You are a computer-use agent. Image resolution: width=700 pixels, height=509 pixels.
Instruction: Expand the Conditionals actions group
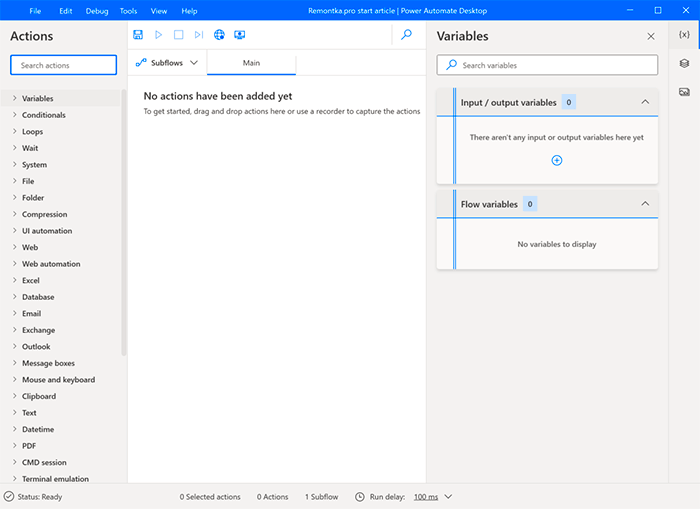click(x=15, y=115)
